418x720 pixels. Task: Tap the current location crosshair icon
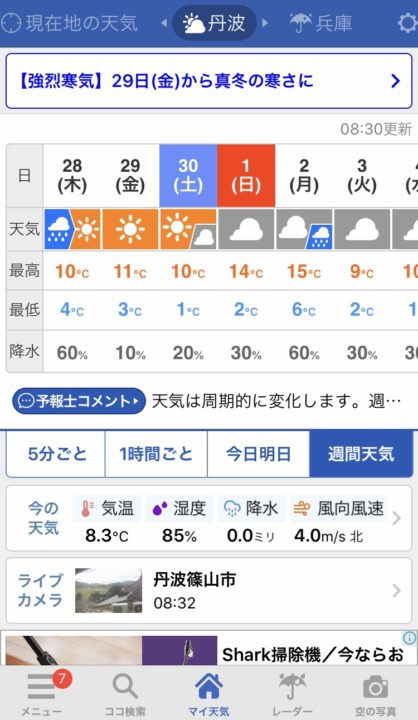11,23
